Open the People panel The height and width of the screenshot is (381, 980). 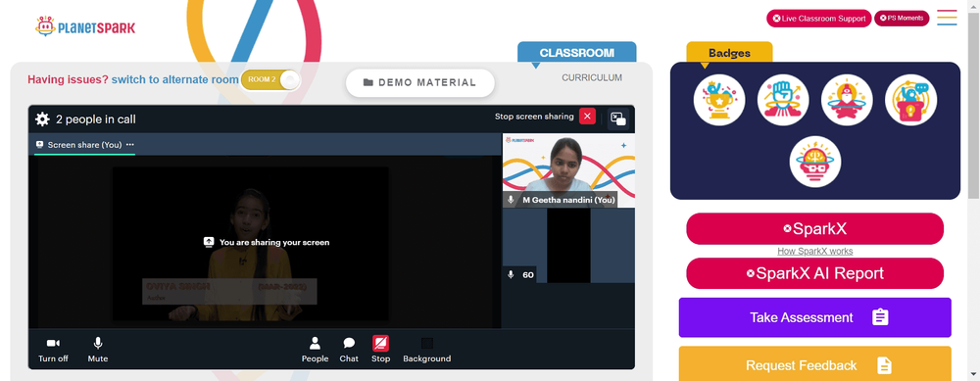point(315,350)
